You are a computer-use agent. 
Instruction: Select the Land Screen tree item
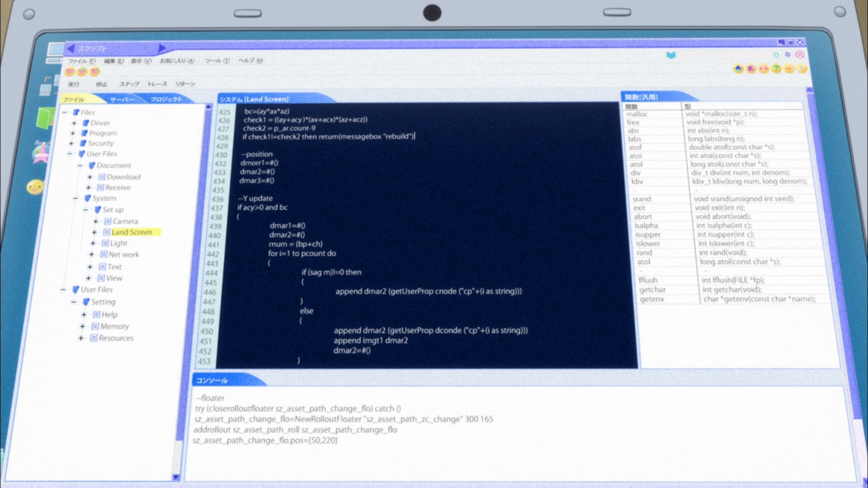pos(132,232)
